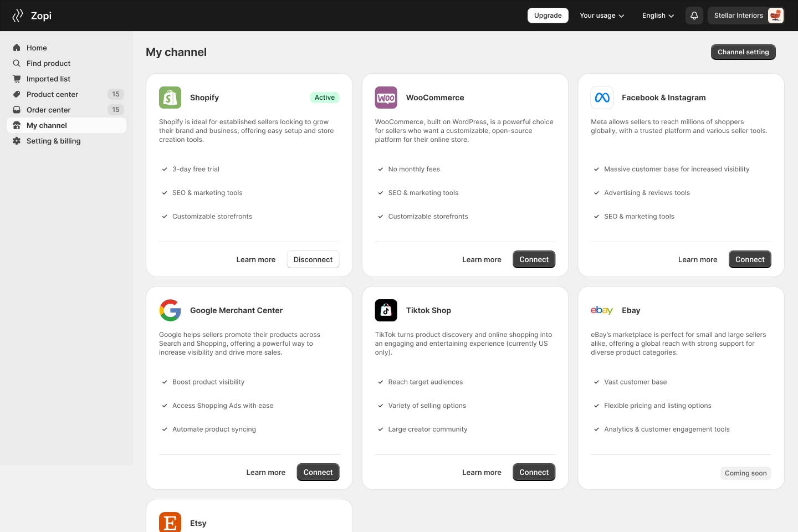The image size is (798, 532).
Task: Click the Find product magnifier icon
Action: [17, 63]
